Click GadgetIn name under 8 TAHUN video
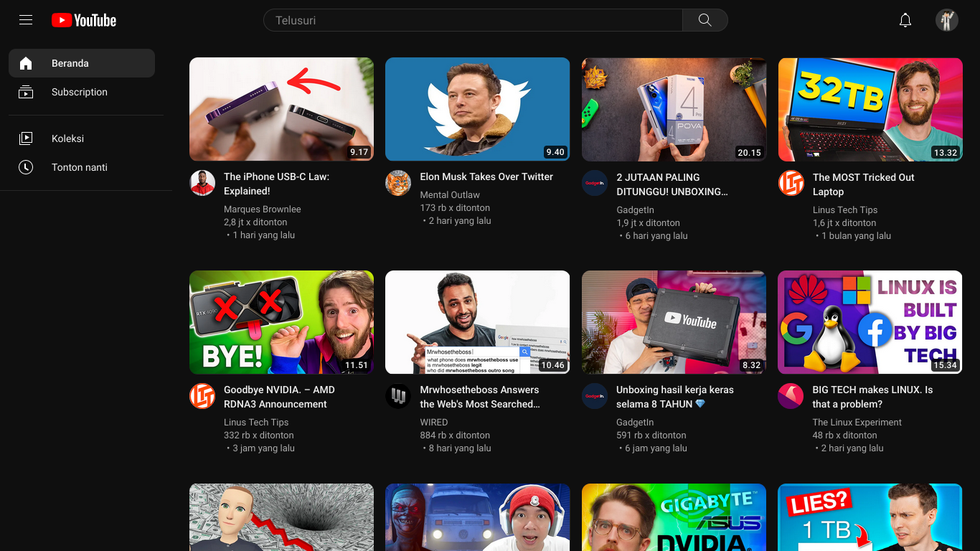This screenshot has height=551, width=980. click(635, 423)
